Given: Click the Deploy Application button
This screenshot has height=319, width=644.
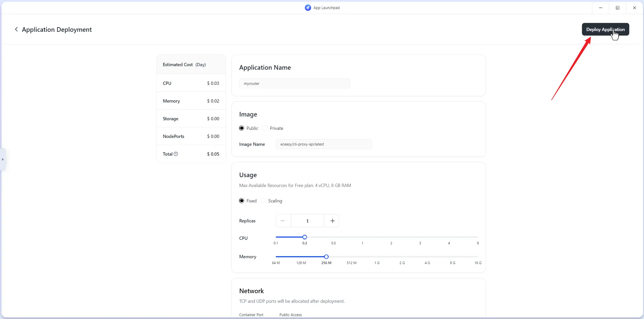Looking at the screenshot, I should (x=605, y=29).
